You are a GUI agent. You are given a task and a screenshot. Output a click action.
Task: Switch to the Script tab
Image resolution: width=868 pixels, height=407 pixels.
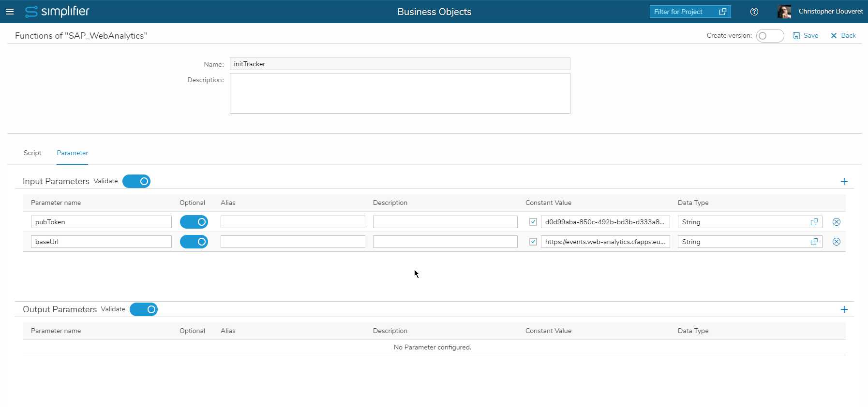coord(32,153)
